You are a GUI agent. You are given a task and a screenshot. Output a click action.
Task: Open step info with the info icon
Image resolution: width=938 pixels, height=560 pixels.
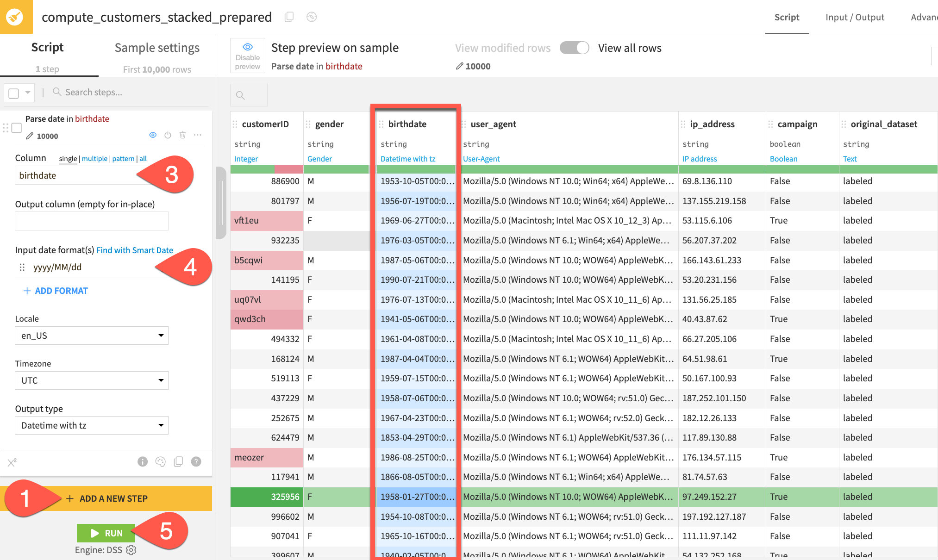pos(143,461)
